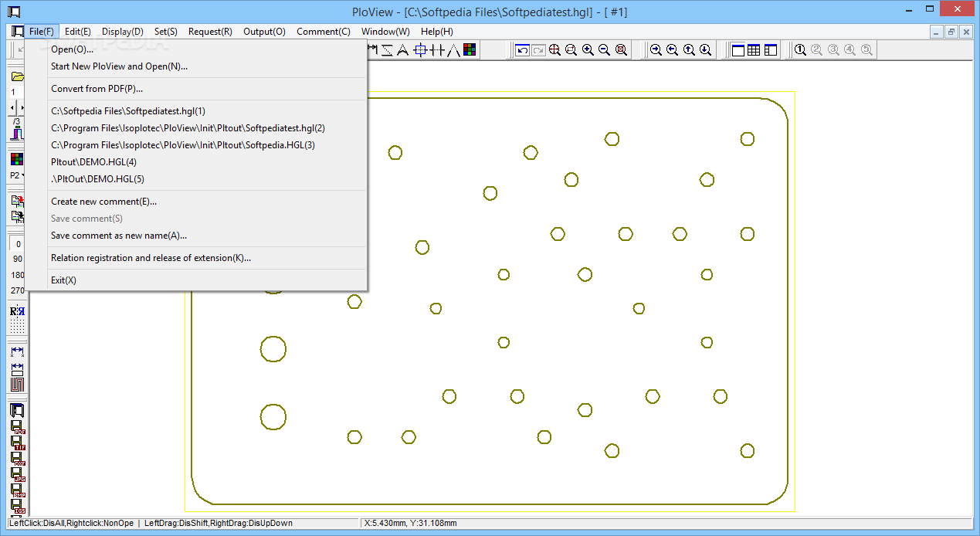Image resolution: width=980 pixels, height=536 pixels.
Task: Click the pen color palette icon on left
Action: point(17,159)
